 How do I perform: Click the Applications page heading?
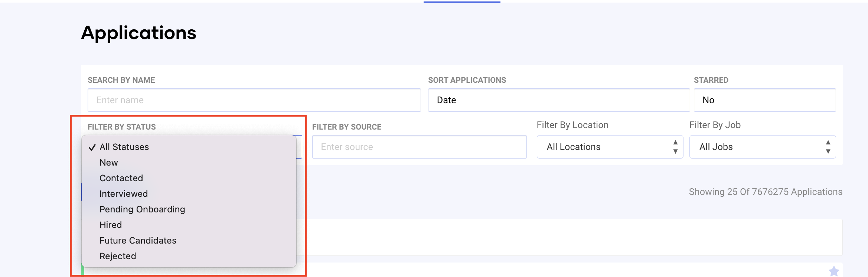(138, 33)
